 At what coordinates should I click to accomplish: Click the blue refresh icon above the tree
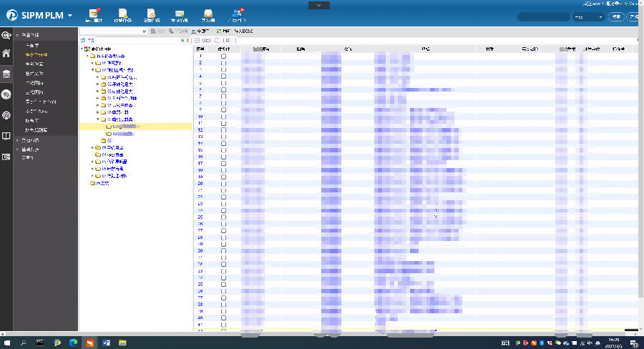click(84, 40)
